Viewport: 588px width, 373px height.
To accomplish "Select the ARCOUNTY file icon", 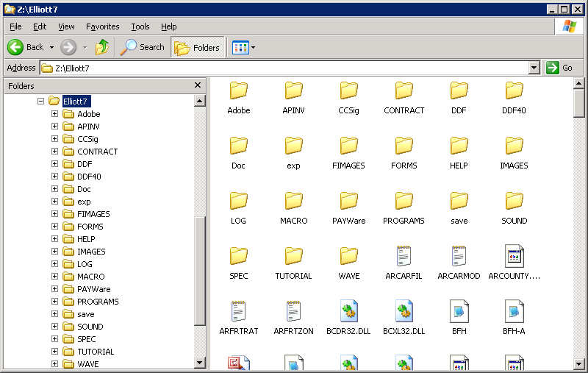I will 514,256.
